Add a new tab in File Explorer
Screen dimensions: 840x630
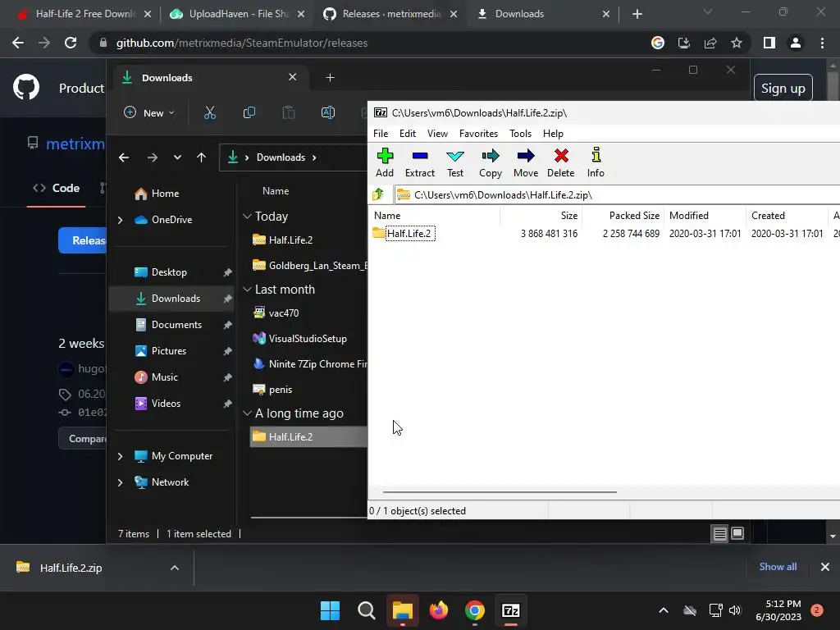click(330, 78)
